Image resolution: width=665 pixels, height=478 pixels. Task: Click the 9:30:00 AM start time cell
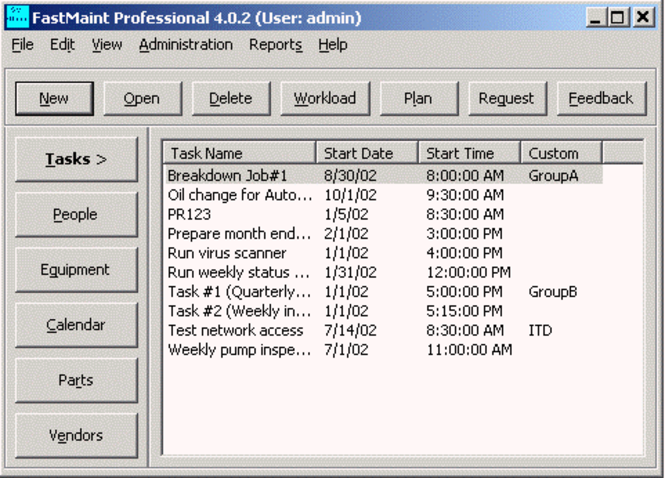tap(465, 195)
